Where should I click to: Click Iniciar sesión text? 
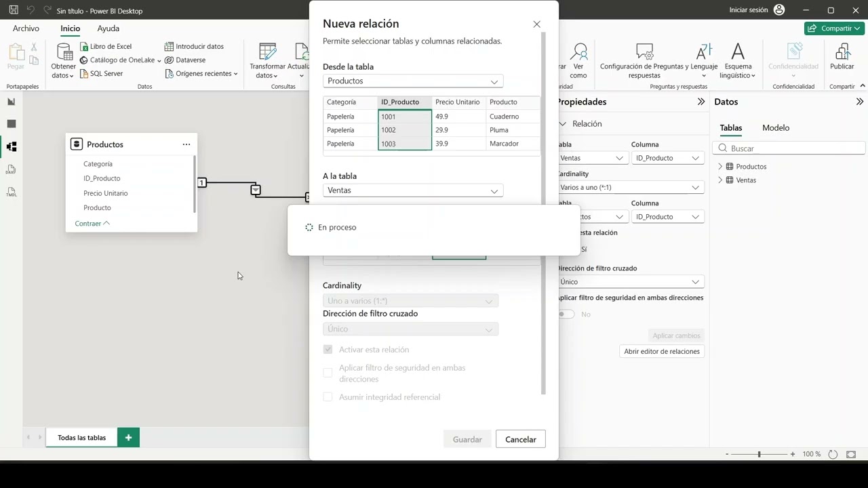(x=749, y=10)
